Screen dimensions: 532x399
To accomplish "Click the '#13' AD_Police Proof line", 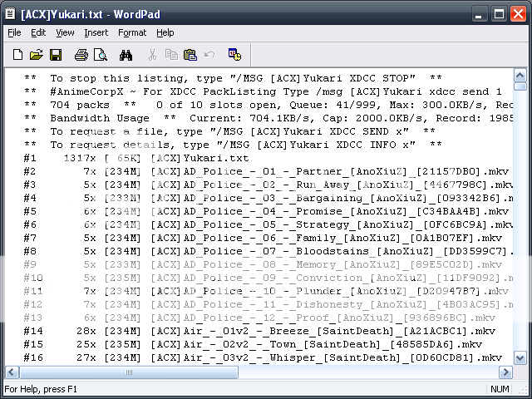I will (259, 318).
